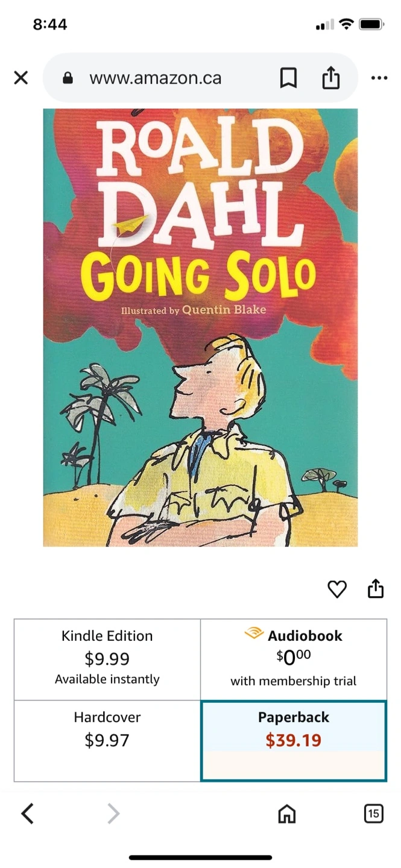Tap the battery indicator in status bar
The image size is (401, 868).
(x=371, y=25)
